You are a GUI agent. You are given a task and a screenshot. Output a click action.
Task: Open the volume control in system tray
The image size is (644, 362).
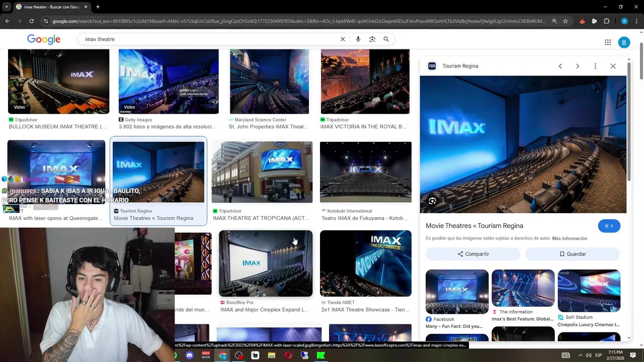(x=589, y=355)
